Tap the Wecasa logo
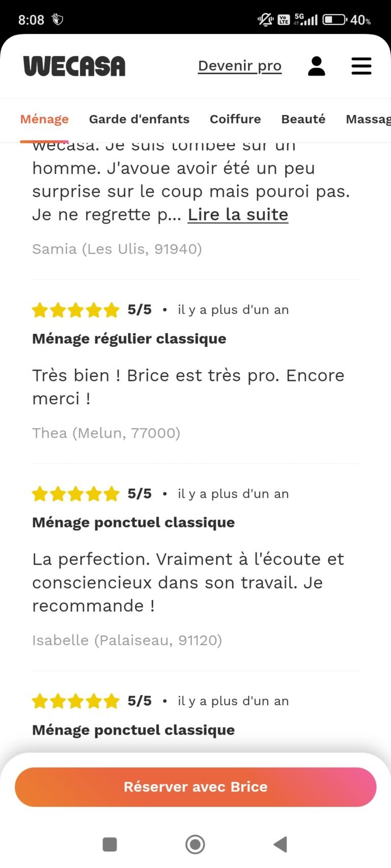 click(x=74, y=66)
